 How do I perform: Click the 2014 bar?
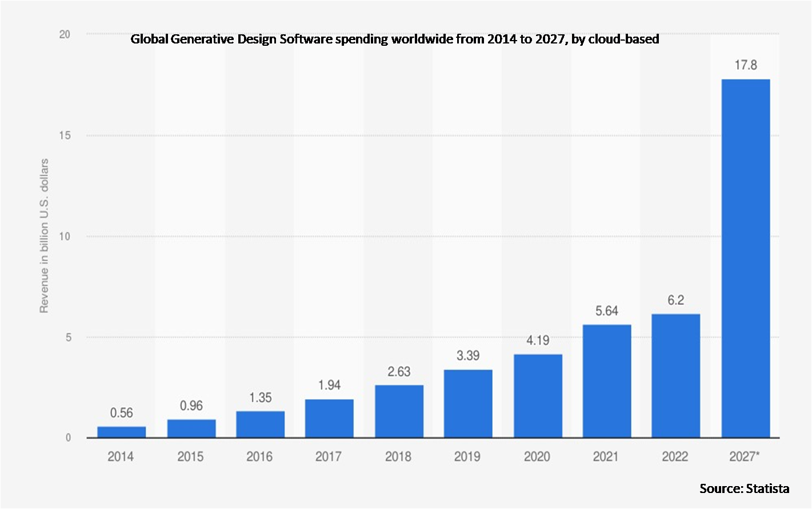tap(121, 432)
